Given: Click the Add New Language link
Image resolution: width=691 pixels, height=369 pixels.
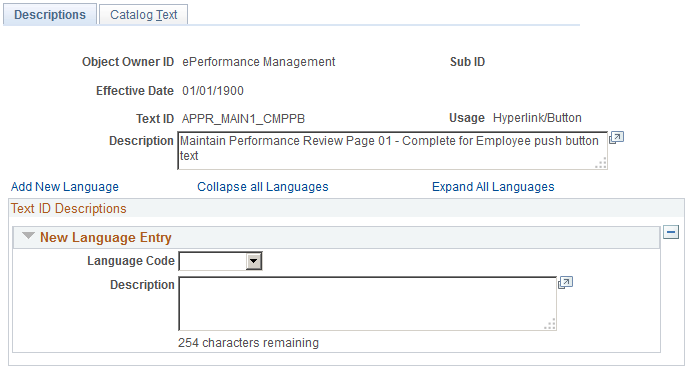Looking at the screenshot, I should pyautogui.click(x=65, y=187).
